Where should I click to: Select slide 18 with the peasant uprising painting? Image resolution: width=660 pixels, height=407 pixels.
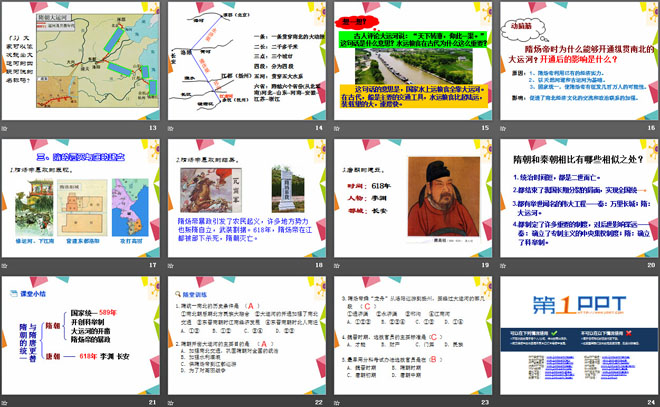(247, 198)
